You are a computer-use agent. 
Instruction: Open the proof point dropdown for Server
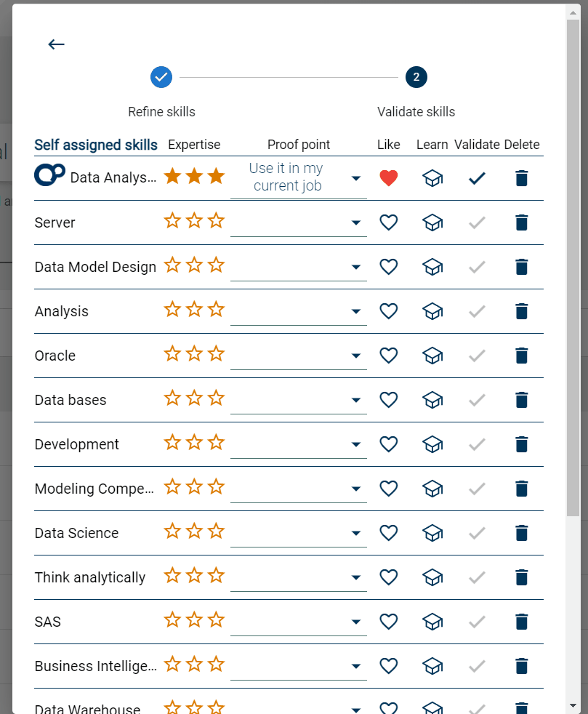pyautogui.click(x=355, y=223)
